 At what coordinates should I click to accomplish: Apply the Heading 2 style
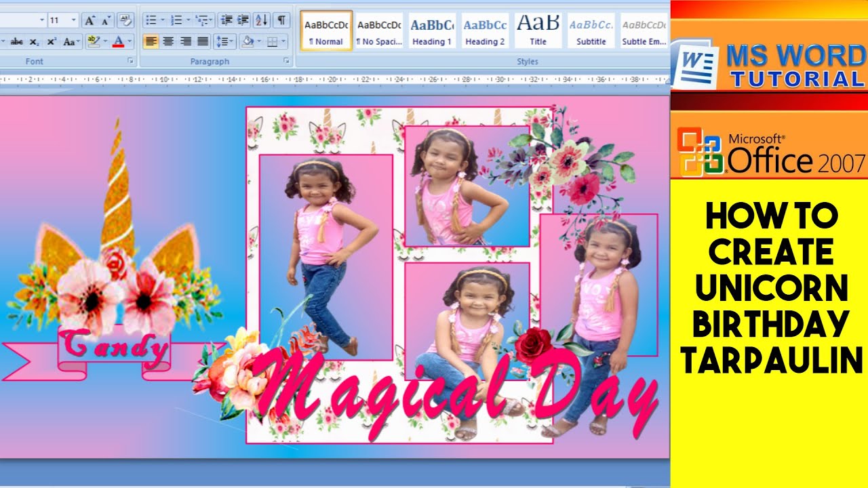[485, 31]
